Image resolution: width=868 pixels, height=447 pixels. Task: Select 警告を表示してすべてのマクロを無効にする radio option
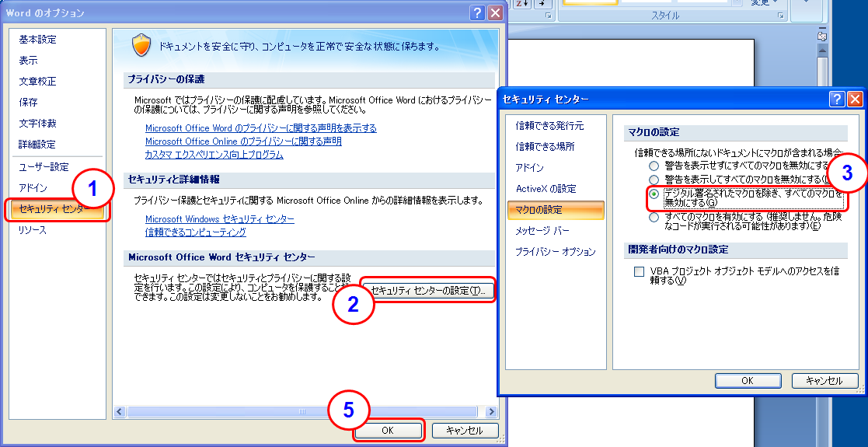point(654,180)
